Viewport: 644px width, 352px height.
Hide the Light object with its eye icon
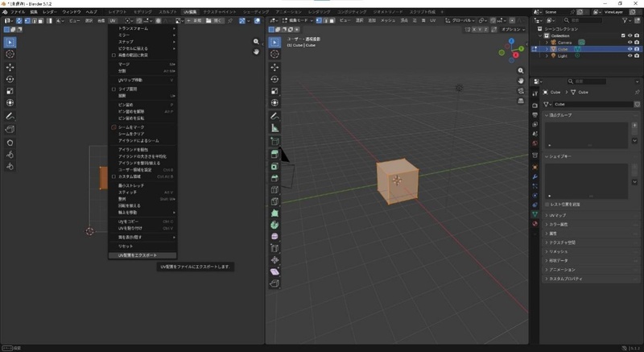coord(630,56)
